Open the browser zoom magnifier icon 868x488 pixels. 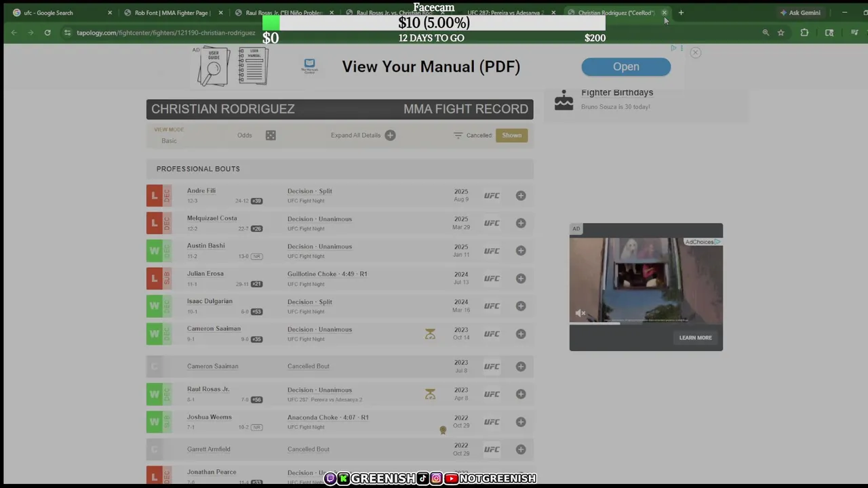point(766,33)
